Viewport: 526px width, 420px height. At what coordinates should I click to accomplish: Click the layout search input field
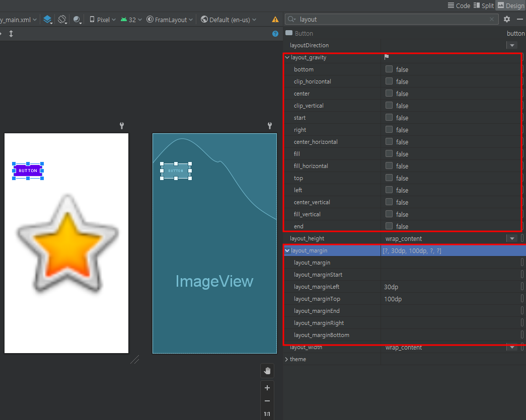click(393, 19)
